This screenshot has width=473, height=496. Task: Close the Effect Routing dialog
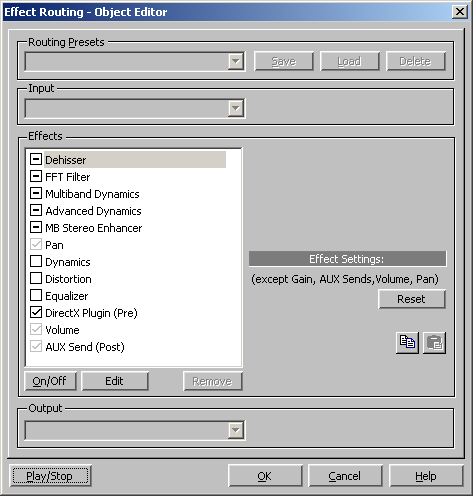[460, 12]
